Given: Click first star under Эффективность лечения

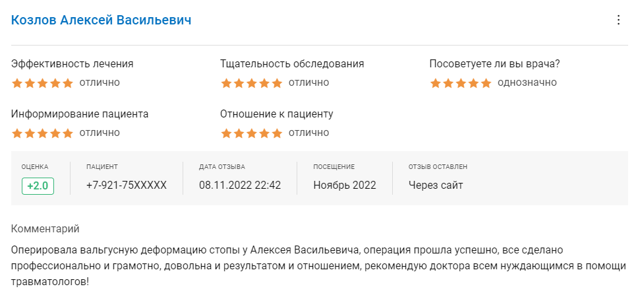Looking at the screenshot, I should pos(17,83).
